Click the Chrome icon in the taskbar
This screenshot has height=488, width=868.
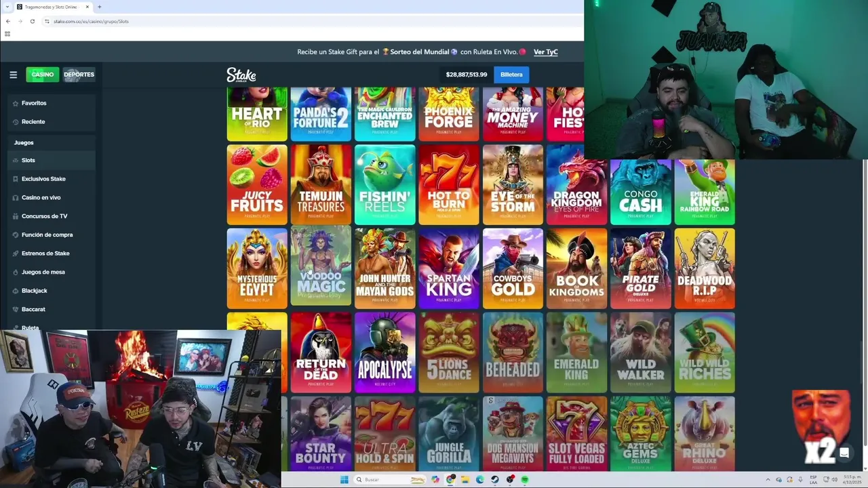450,480
